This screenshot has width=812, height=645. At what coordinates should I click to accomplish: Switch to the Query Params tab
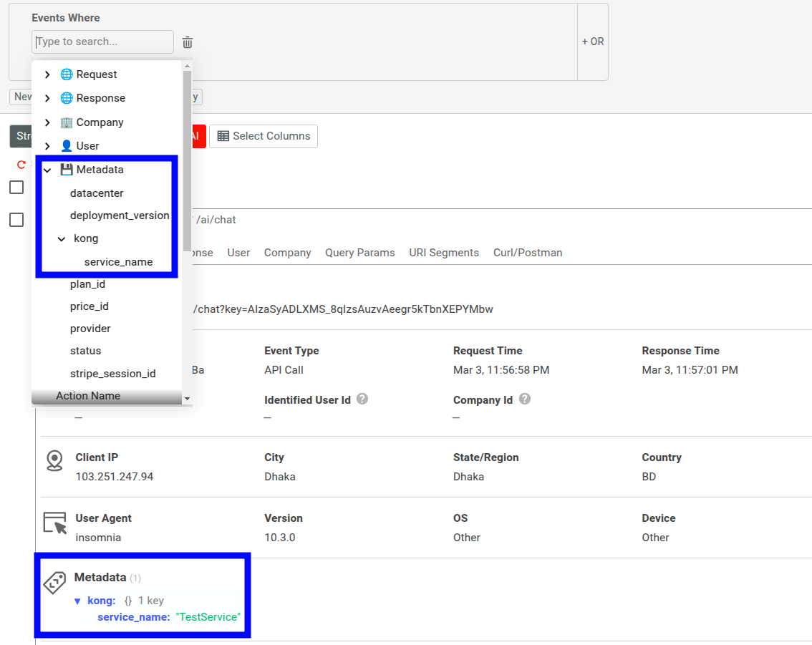tap(359, 253)
